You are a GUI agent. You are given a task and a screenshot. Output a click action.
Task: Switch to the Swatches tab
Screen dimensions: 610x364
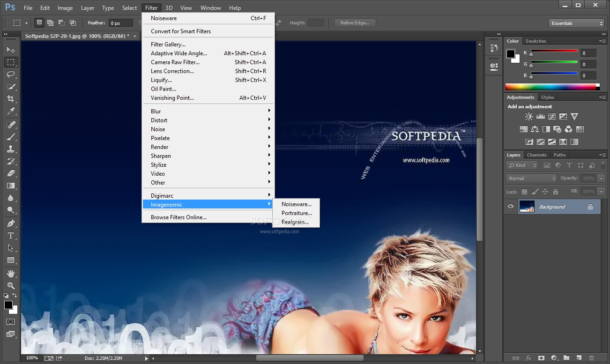click(536, 41)
